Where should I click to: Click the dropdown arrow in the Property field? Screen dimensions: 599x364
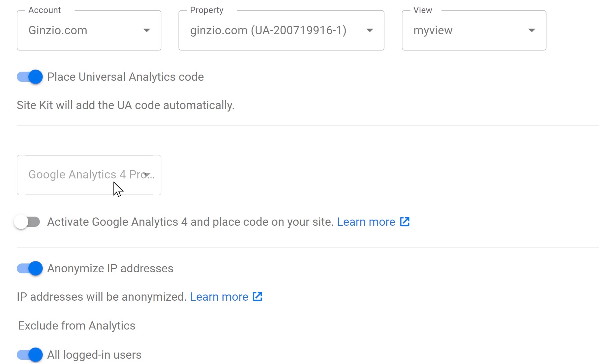(370, 30)
